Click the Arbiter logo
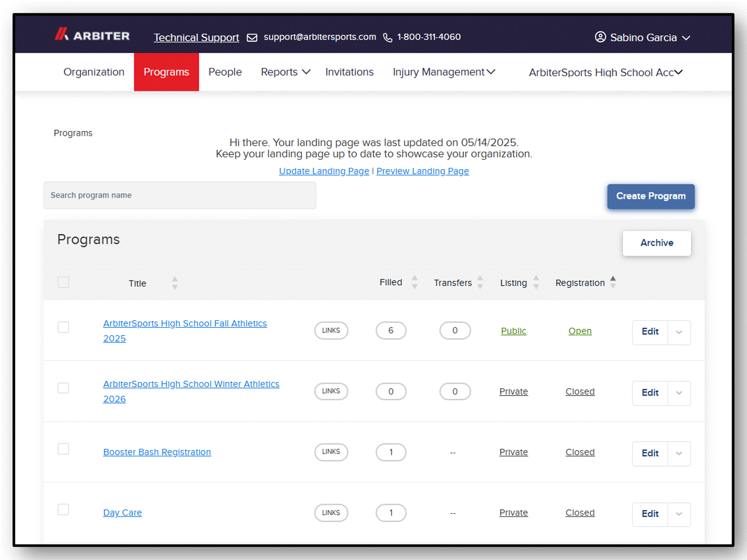 (x=92, y=35)
